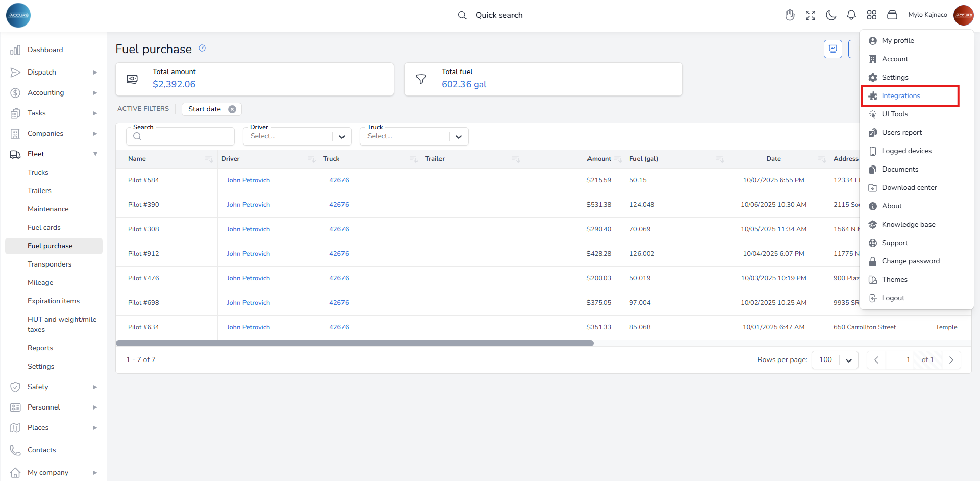This screenshot has height=481, width=980.
Task: Click the help icon beside Fuel purchase
Action: [x=202, y=49]
